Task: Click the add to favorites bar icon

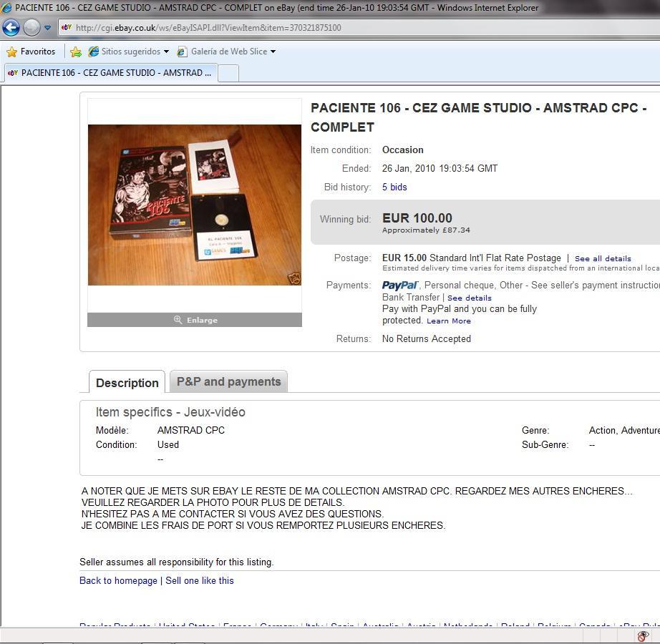Action: (x=76, y=52)
